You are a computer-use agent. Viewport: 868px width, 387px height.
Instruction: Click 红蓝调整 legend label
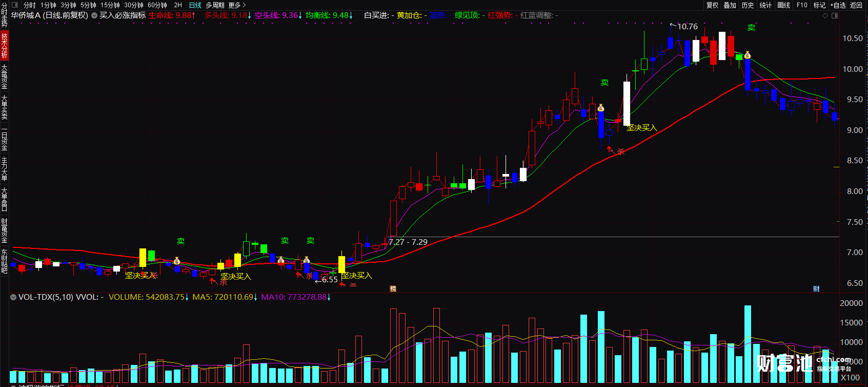click(x=539, y=15)
